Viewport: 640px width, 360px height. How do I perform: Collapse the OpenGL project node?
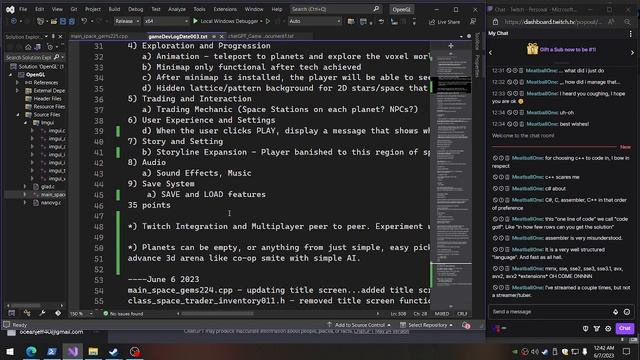click(x=11, y=75)
